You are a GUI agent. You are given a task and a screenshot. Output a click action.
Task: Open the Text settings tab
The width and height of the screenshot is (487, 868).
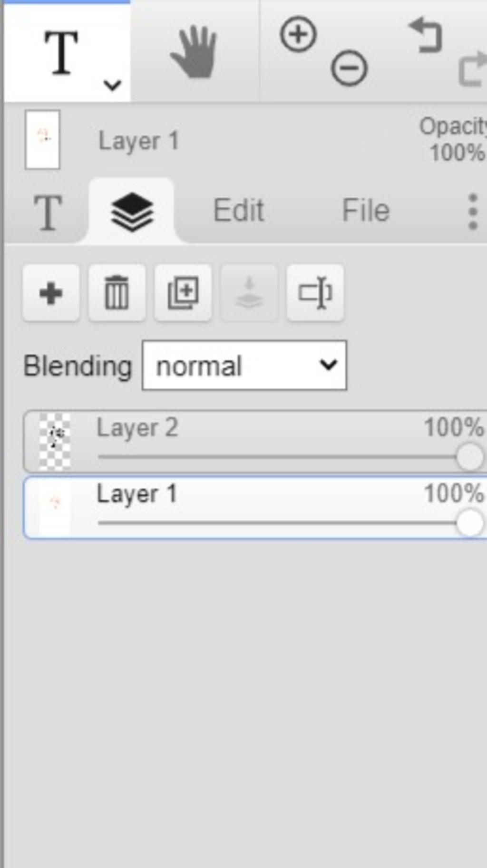(x=48, y=212)
